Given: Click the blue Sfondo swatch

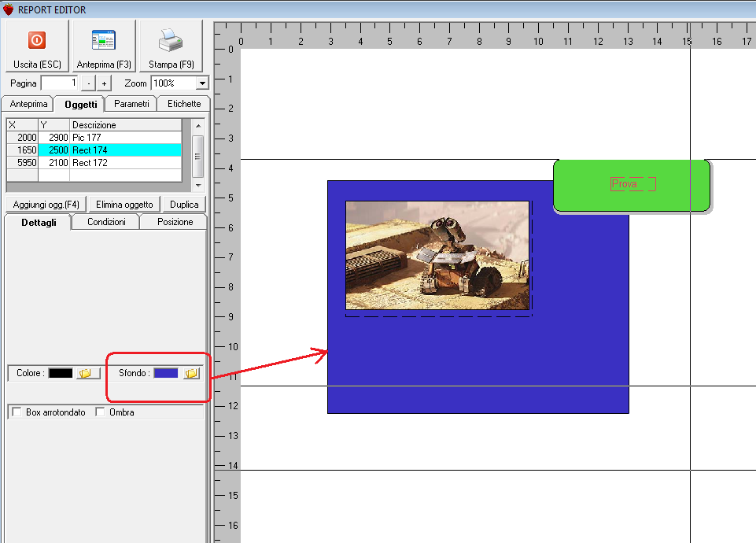Looking at the screenshot, I should coord(166,373).
